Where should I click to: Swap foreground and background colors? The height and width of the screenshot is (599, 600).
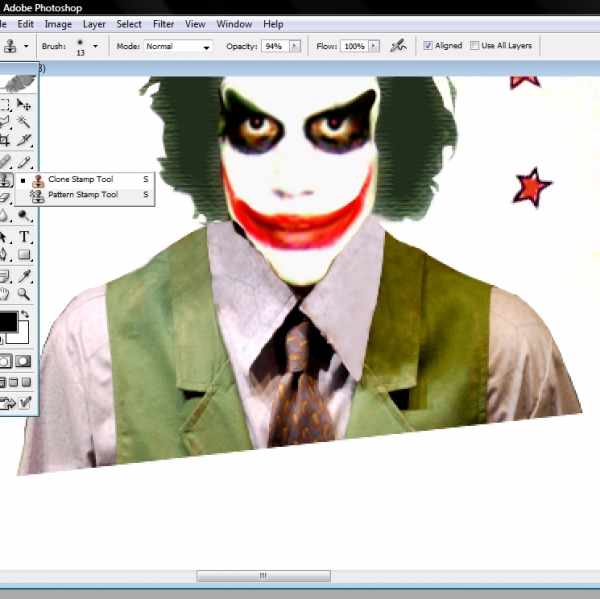click(25, 314)
